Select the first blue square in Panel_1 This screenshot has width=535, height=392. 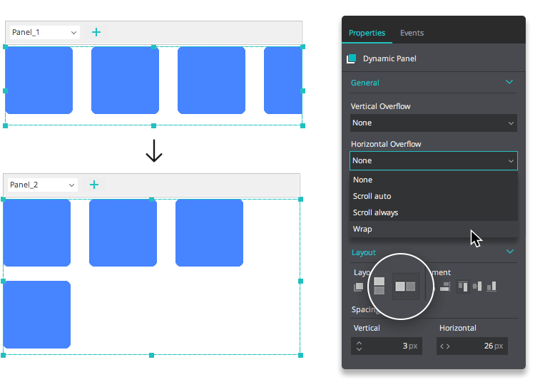click(39, 80)
